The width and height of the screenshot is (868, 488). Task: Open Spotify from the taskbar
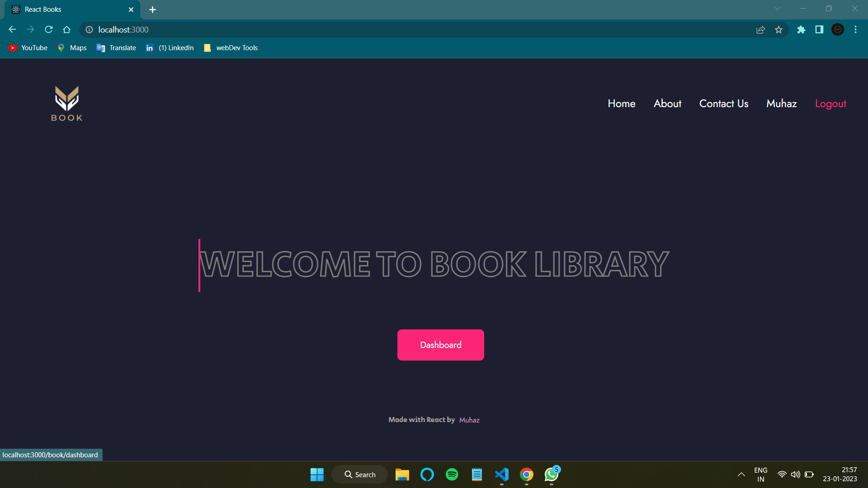(x=452, y=474)
